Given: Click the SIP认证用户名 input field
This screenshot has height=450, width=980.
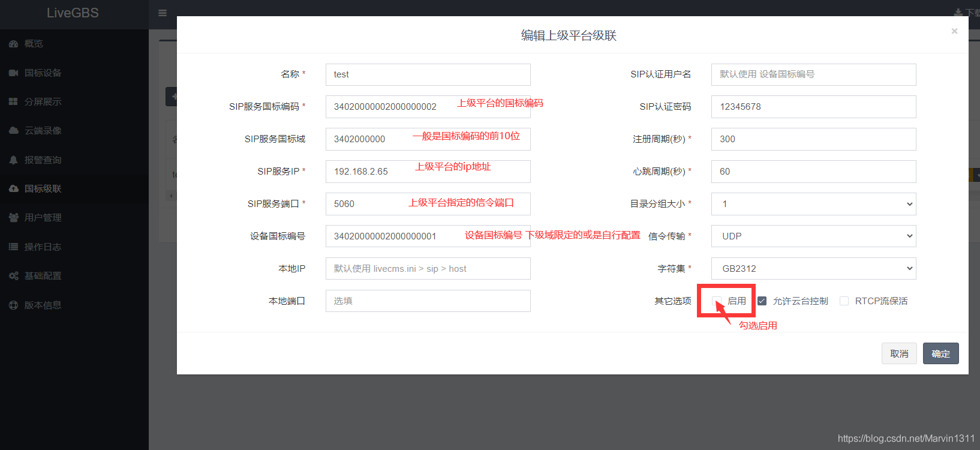Looking at the screenshot, I should pyautogui.click(x=814, y=74).
